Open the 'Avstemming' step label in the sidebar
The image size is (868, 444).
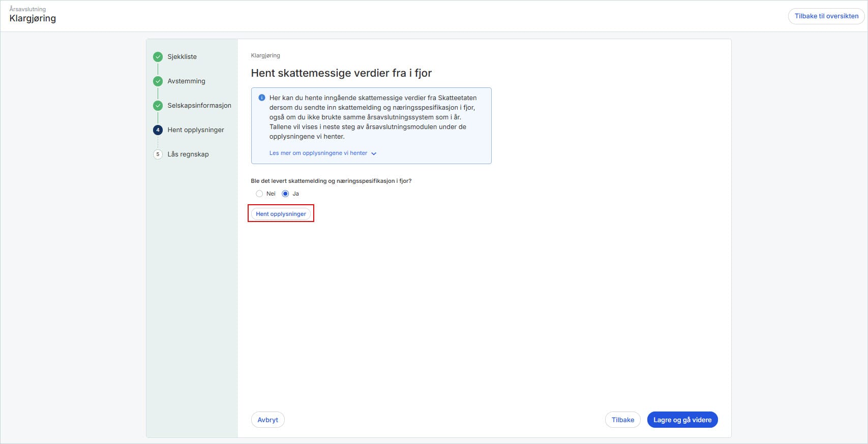pos(186,81)
